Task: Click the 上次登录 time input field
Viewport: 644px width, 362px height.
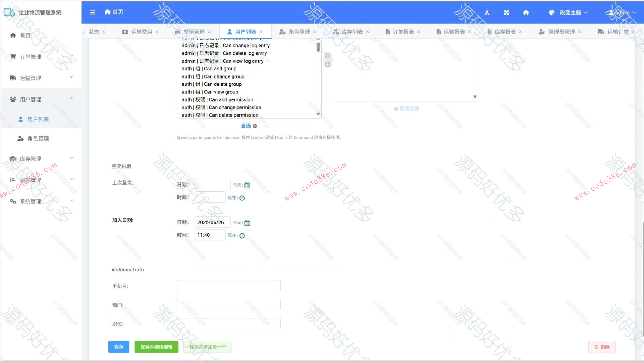Action: [210, 197]
